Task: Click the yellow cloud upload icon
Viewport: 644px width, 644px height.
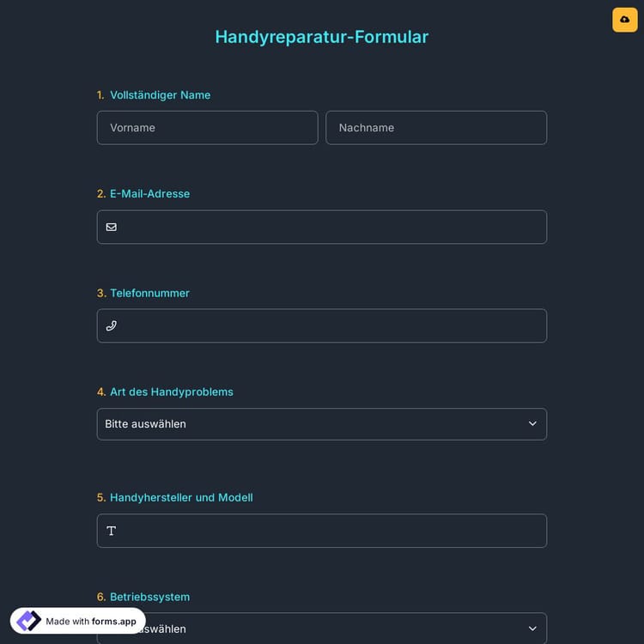Action: coord(624,20)
